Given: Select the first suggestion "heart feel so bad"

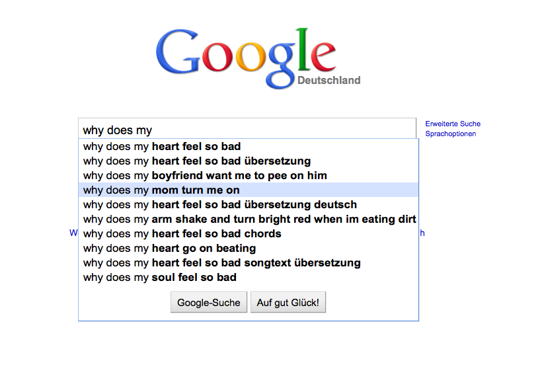Looking at the screenshot, I should (162, 147).
